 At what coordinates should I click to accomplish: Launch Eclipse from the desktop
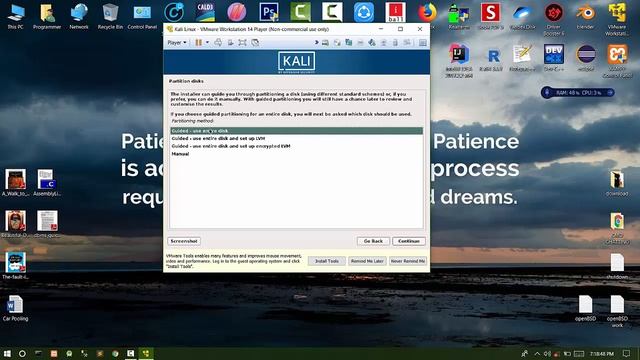pos(586,58)
